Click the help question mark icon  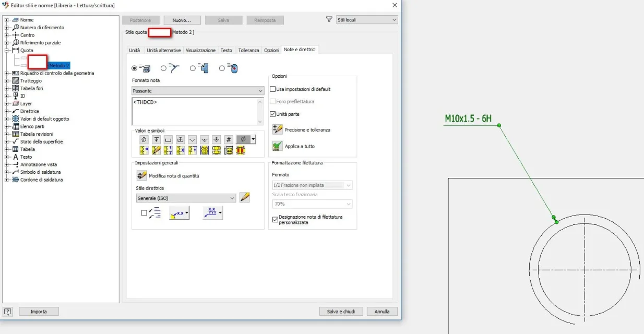coord(8,312)
